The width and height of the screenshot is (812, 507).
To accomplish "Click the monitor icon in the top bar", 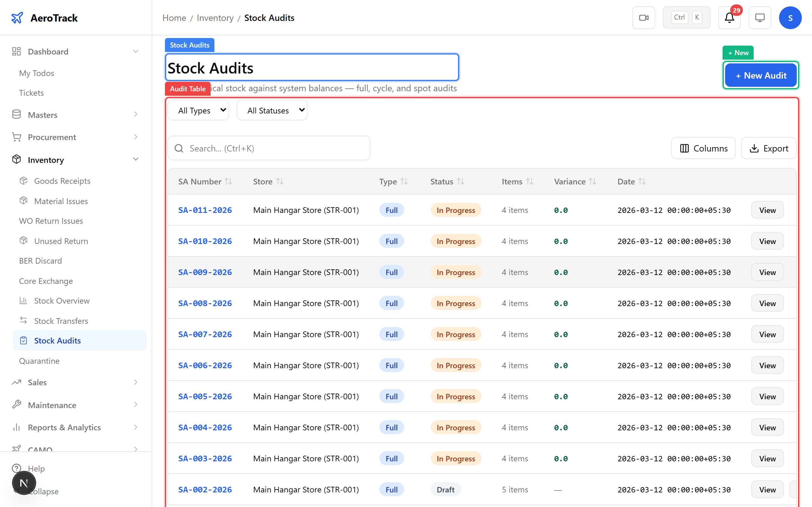I will pyautogui.click(x=760, y=17).
